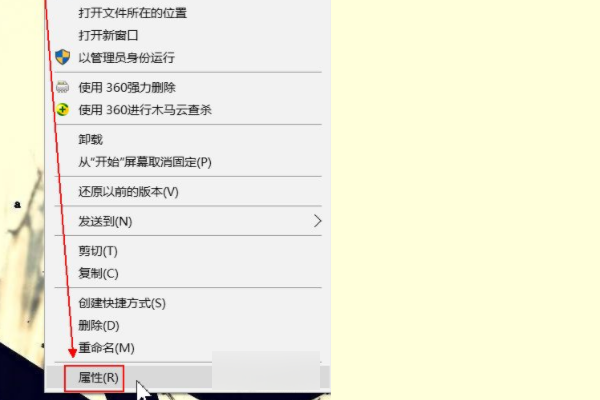Image resolution: width=600 pixels, height=400 pixels.
Task: Click 删除(D) menu entry
Action: coord(188,326)
